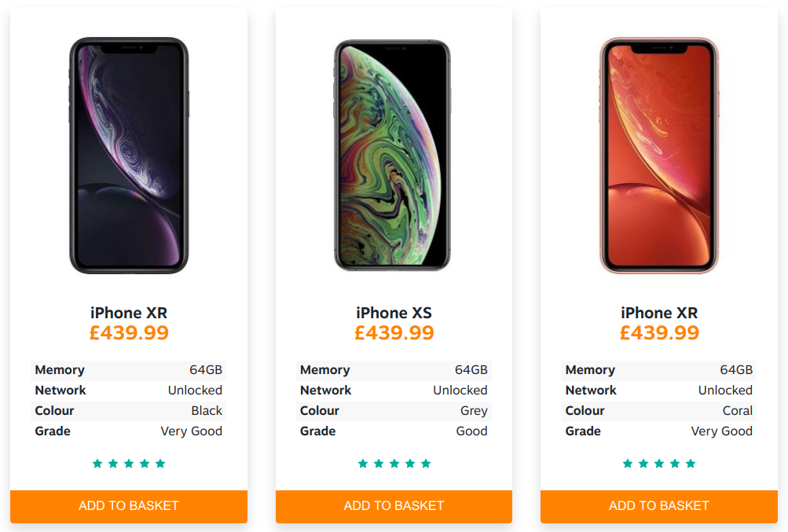Add the coral iPhone XR to basket
This screenshot has height=532, width=788.
coord(659,506)
